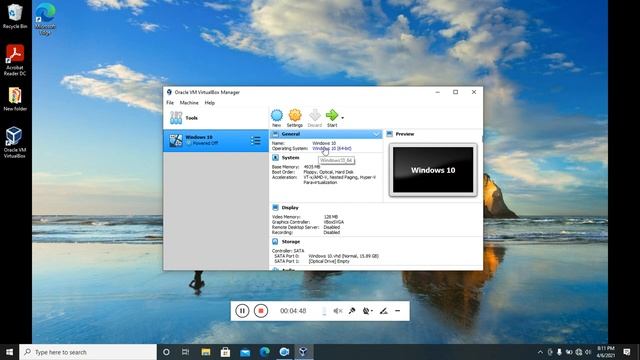The image size is (640, 360).
Task: Click the System section header icon
Action: (276, 158)
